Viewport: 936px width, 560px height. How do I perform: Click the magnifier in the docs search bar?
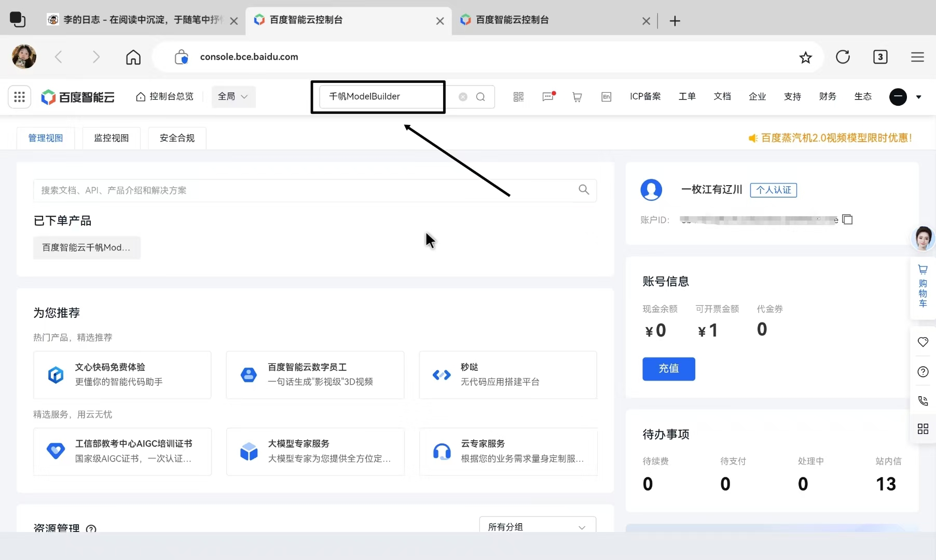[584, 190]
